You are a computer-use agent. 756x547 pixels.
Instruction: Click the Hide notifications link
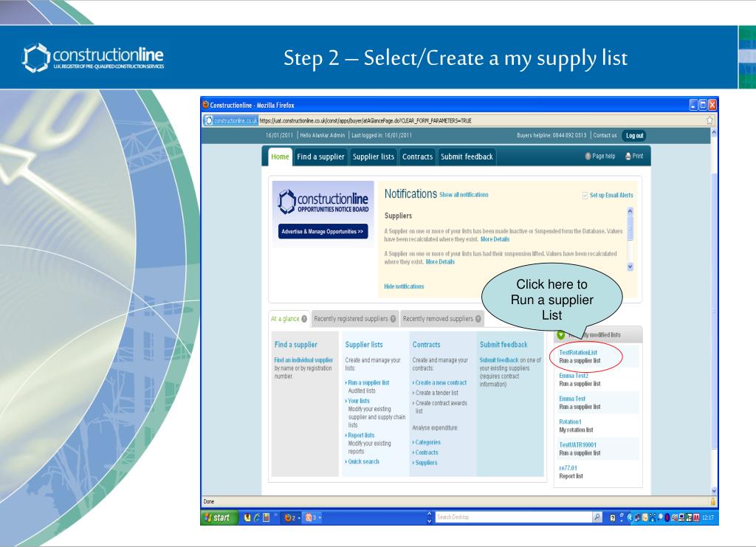click(404, 286)
